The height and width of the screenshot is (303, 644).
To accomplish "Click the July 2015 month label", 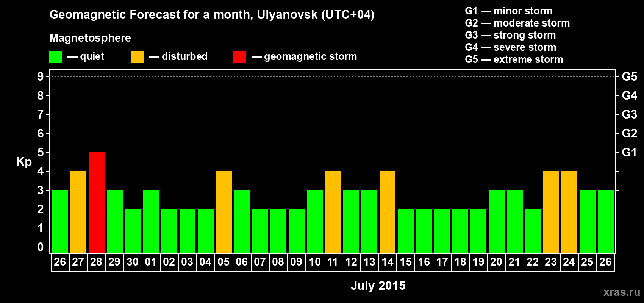I will (x=378, y=286).
